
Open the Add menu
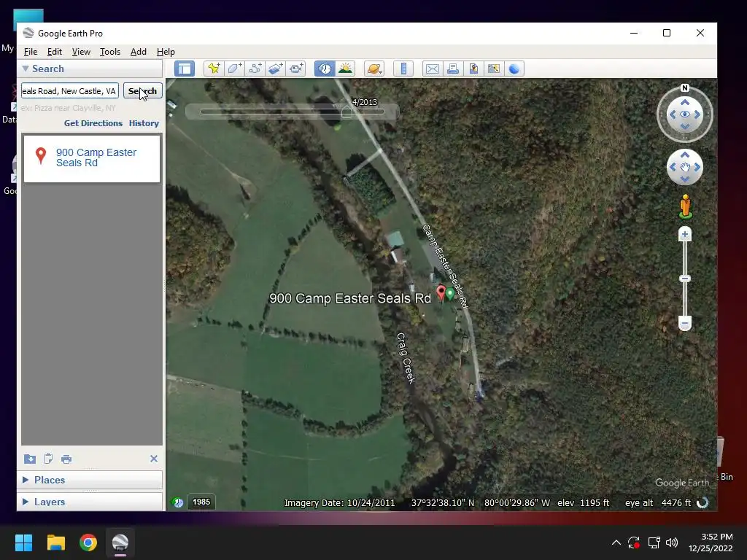pos(139,52)
